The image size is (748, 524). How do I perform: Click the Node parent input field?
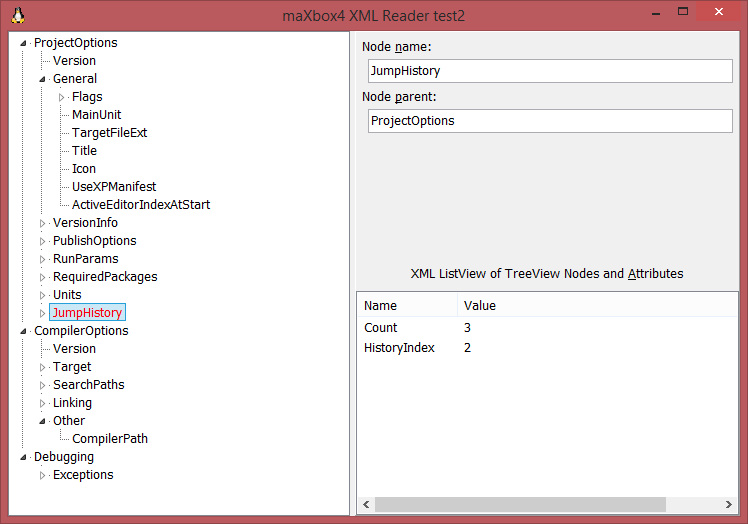click(550, 121)
